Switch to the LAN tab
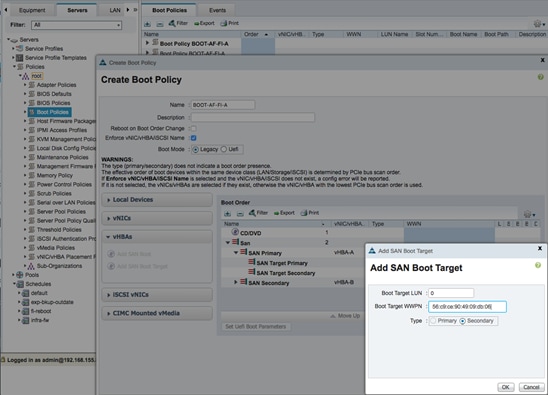 click(115, 10)
